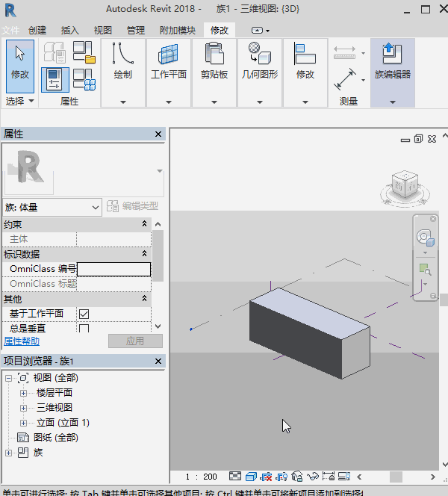Open the 附加模块 ribbon tab
The height and width of the screenshot is (496, 448).
tap(178, 31)
